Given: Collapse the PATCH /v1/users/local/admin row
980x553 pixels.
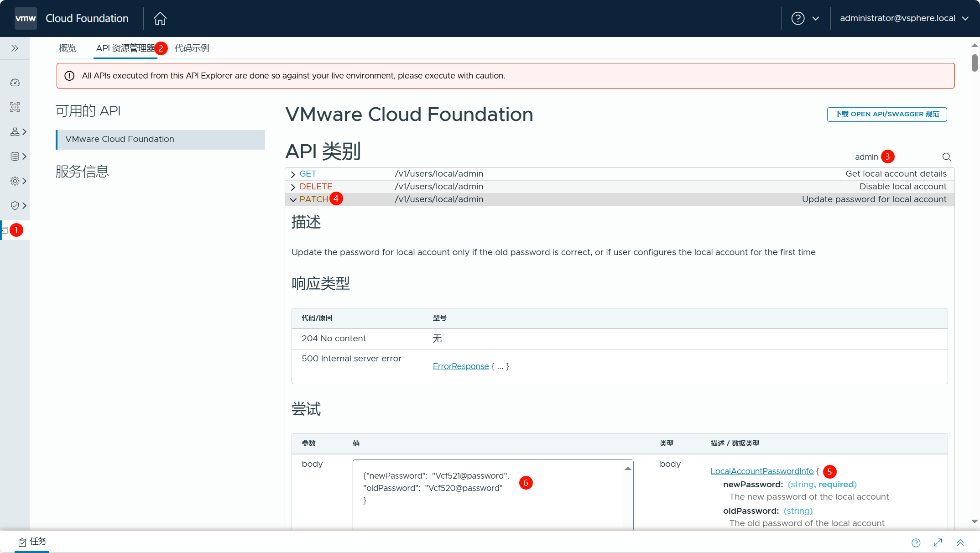Looking at the screenshot, I should pyautogui.click(x=620, y=199).
